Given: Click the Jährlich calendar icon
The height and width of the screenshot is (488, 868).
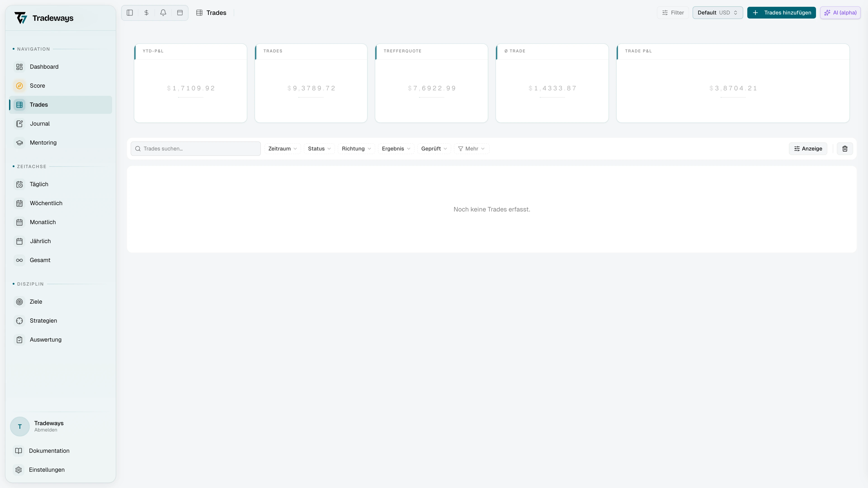Looking at the screenshot, I should click(19, 241).
